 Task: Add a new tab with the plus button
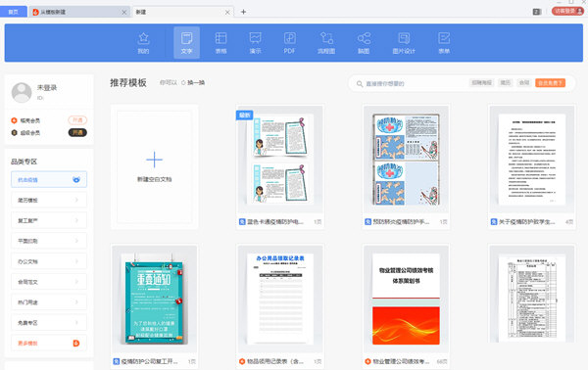[243, 12]
